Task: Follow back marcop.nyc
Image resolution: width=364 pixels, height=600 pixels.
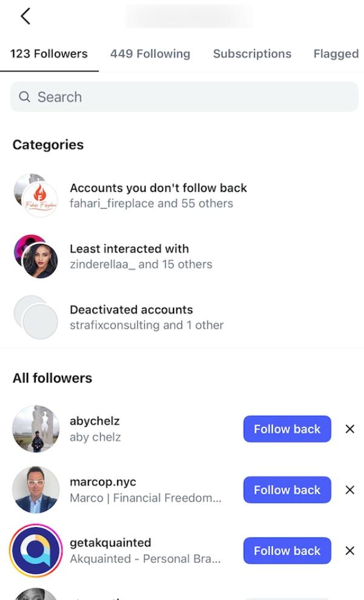Action: pyautogui.click(x=287, y=490)
